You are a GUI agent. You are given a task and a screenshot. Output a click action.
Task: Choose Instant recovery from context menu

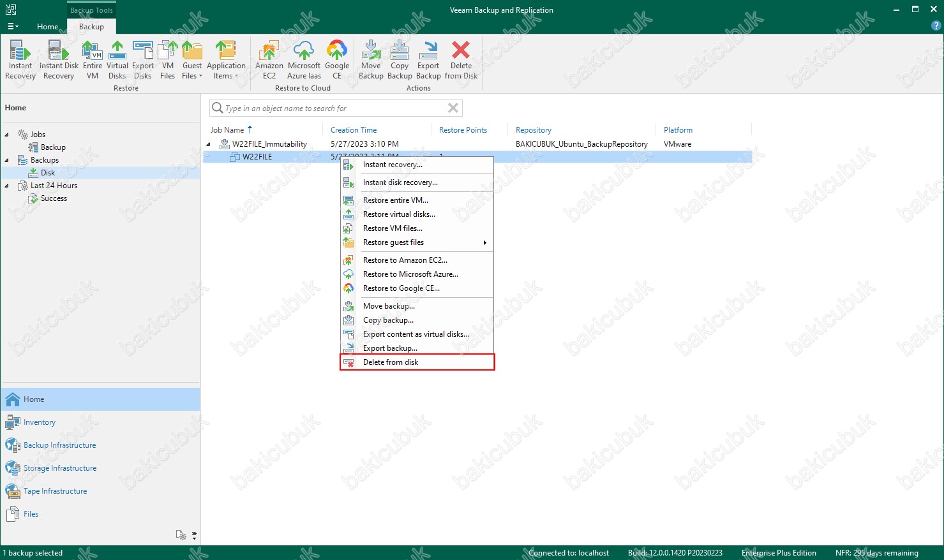[417, 165]
